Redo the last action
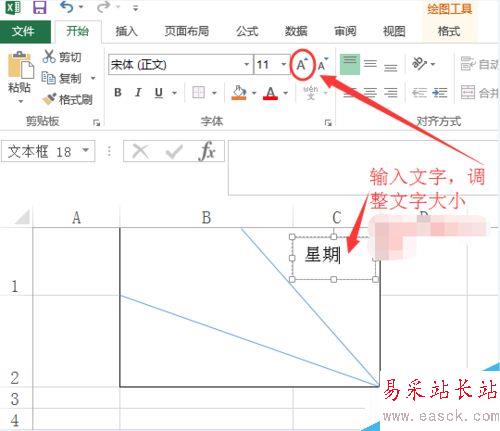This screenshot has width=500, height=431. 104,7
